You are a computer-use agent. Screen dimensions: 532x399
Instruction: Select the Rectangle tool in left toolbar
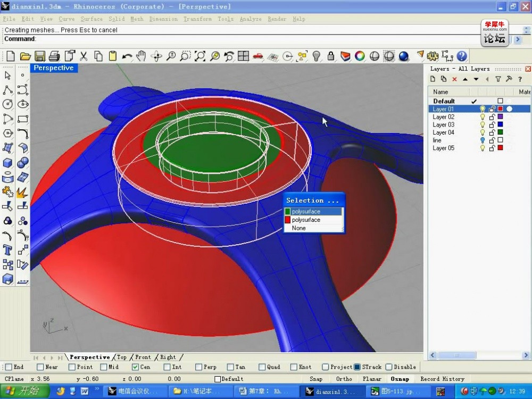[x=23, y=119]
